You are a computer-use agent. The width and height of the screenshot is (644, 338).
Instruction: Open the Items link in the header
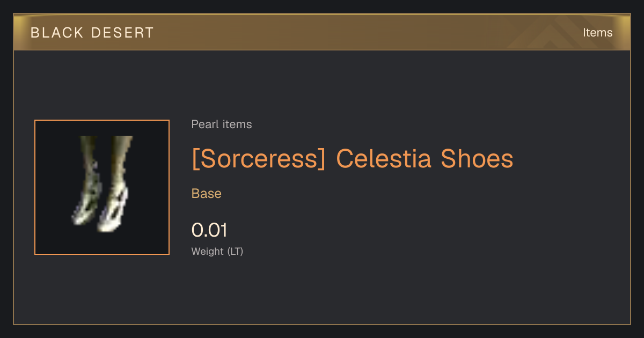[x=597, y=33]
